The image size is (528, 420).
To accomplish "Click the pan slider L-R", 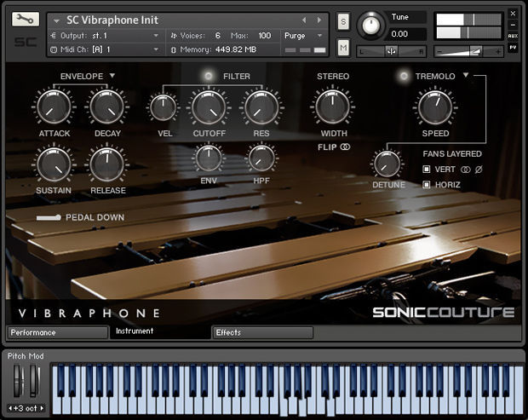I will tap(391, 51).
